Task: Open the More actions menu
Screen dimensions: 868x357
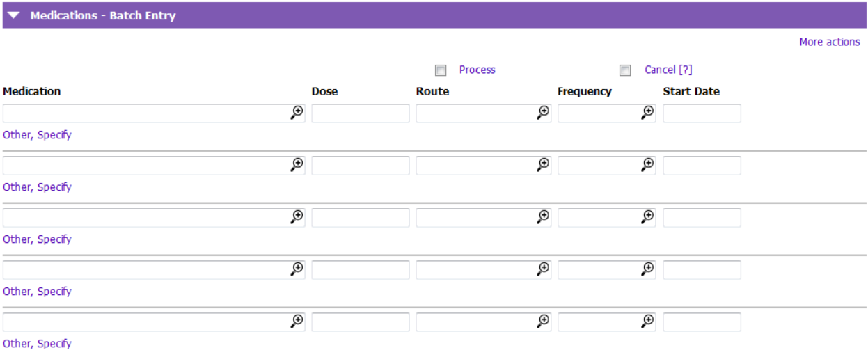Action: pos(829,42)
